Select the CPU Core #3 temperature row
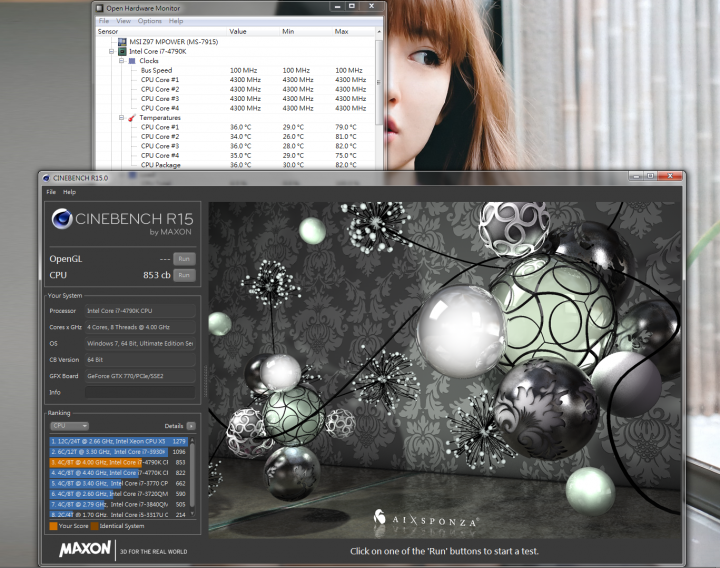 [235, 146]
